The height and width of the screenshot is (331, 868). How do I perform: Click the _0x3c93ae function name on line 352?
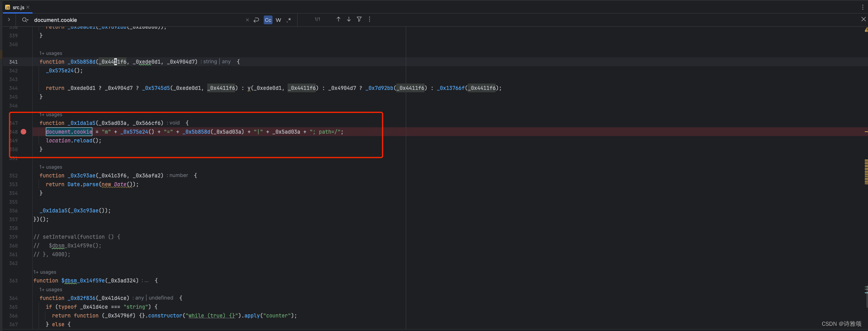coord(82,175)
